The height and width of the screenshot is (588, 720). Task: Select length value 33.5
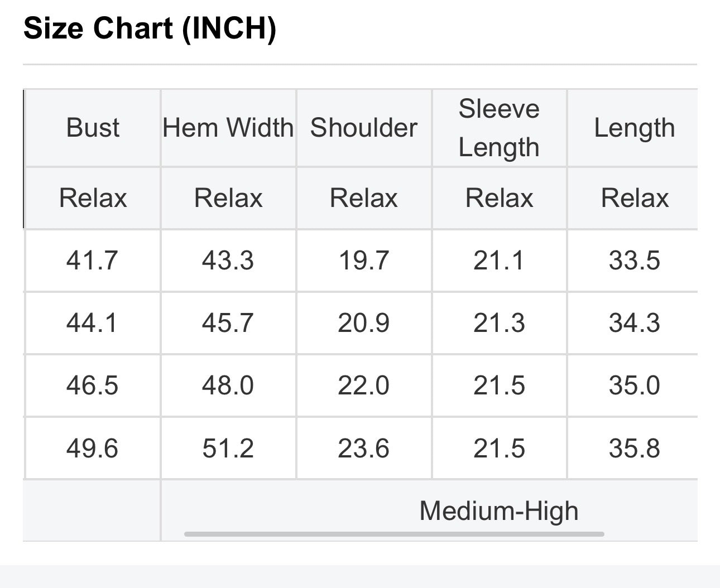[x=635, y=261]
